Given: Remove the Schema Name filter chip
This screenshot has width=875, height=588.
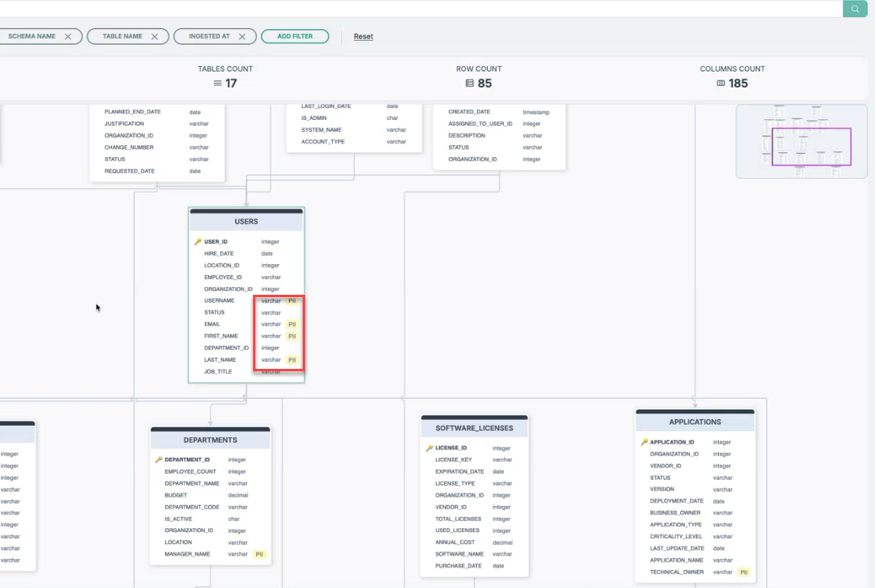Looking at the screenshot, I should 68,36.
